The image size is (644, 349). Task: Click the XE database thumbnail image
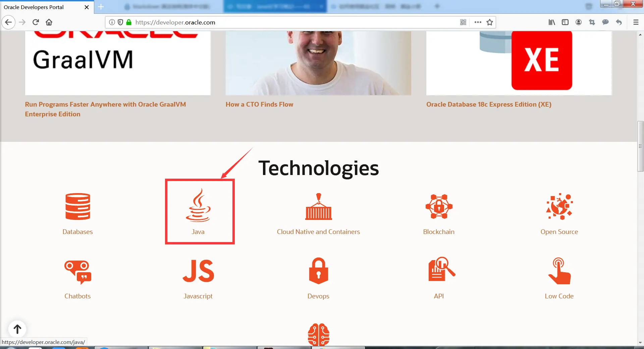(x=519, y=63)
